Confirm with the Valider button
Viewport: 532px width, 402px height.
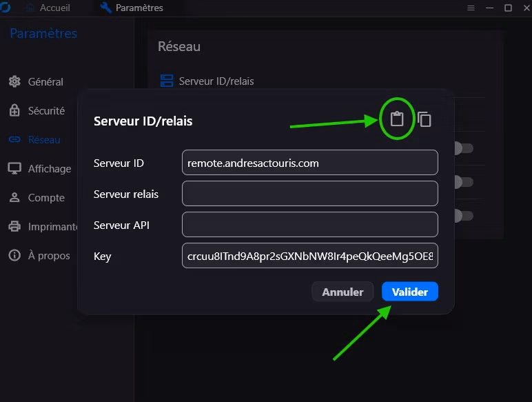(410, 292)
